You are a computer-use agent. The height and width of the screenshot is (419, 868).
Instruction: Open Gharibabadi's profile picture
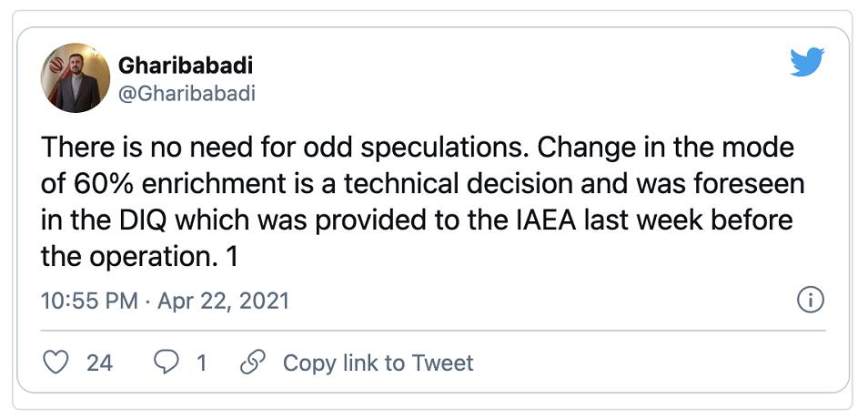[x=75, y=80]
